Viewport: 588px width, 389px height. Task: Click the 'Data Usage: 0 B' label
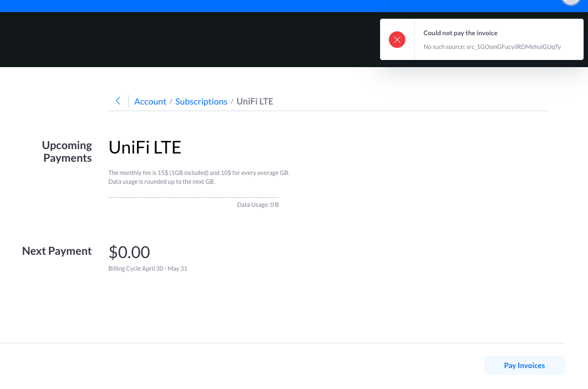257,205
